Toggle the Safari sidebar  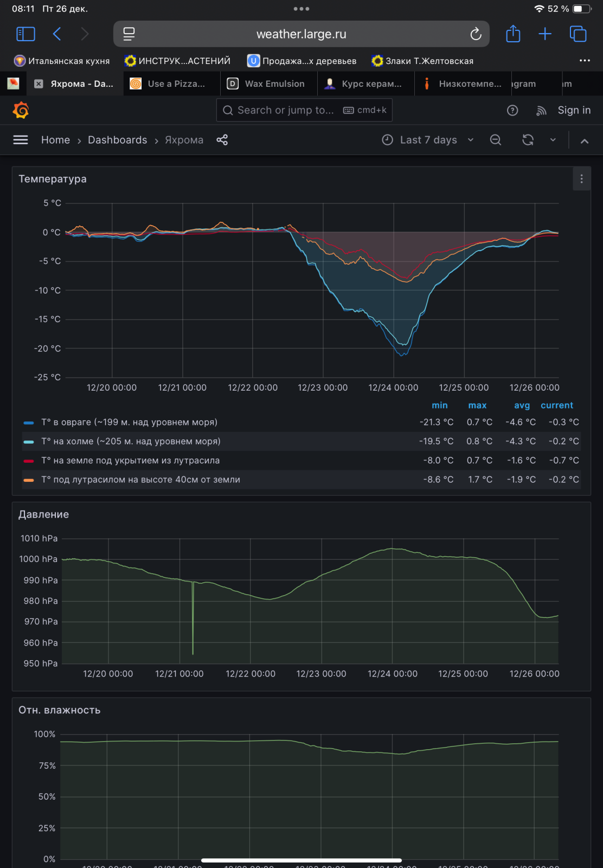(x=26, y=34)
